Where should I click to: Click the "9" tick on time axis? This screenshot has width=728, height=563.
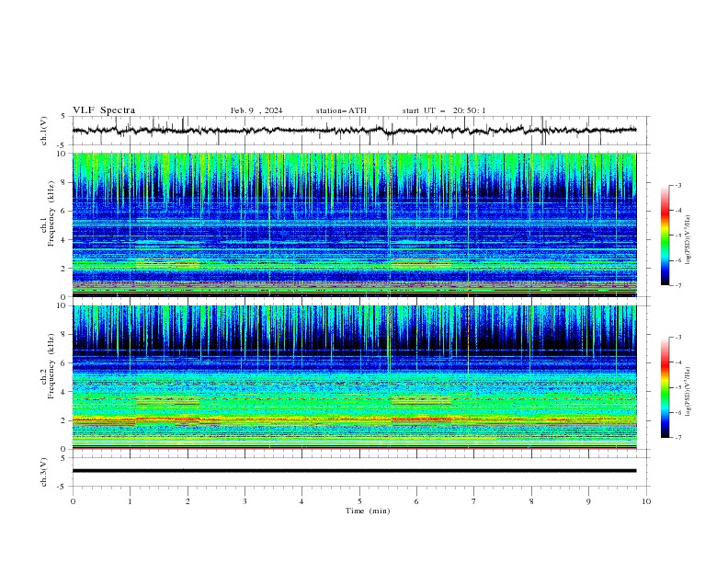point(588,501)
